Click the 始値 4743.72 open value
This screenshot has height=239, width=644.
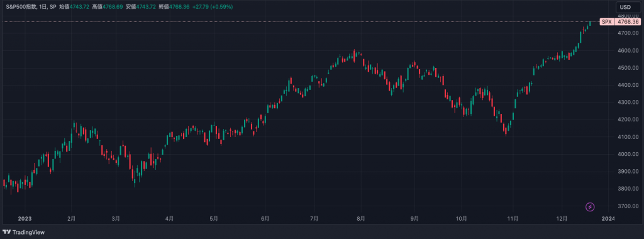click(74, 7)
